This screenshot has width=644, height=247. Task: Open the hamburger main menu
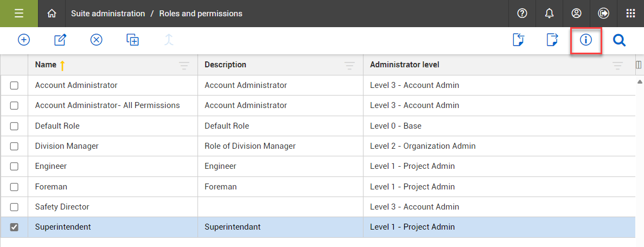click(x=19, y=14)
